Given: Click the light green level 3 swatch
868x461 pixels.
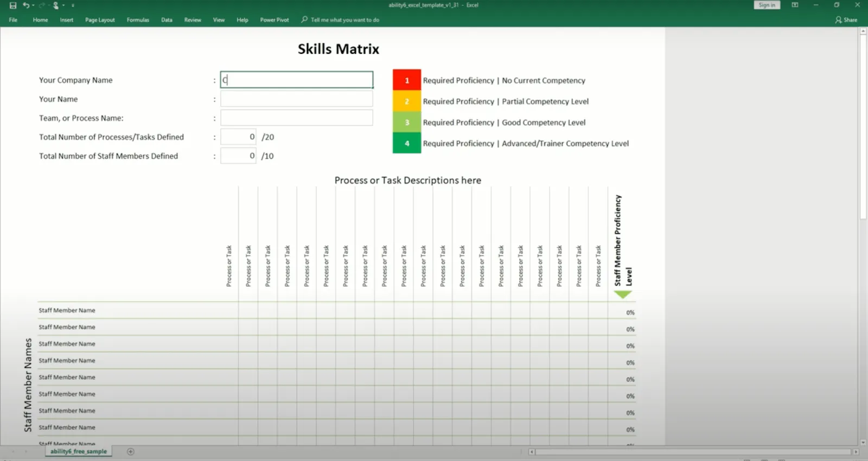Looking at the screenshot, I should [x=407, y=122].
